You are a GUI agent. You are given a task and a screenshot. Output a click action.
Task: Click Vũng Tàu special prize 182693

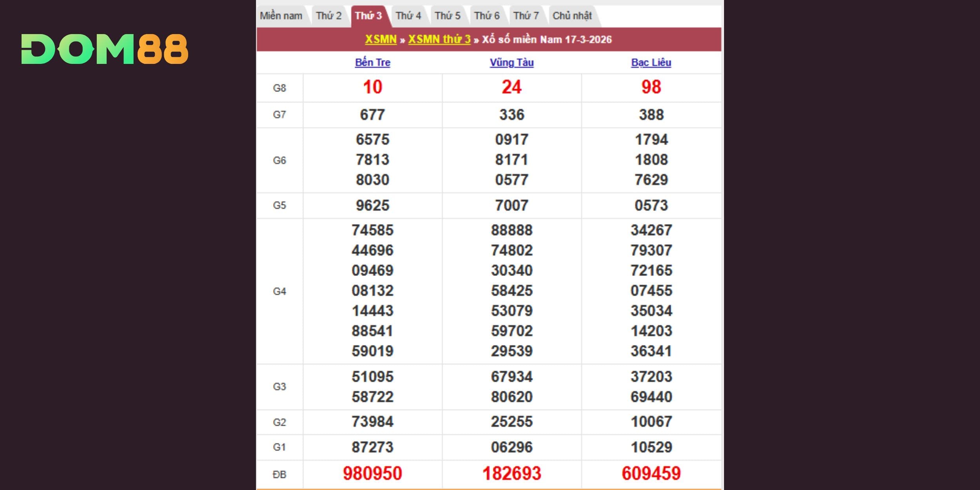click(512, 474)
